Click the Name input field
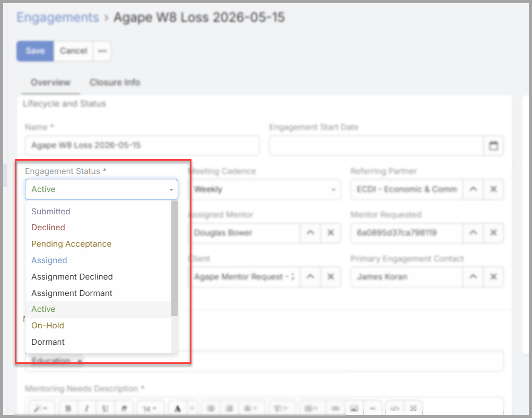532x418 pixels. tap(143, 145)
